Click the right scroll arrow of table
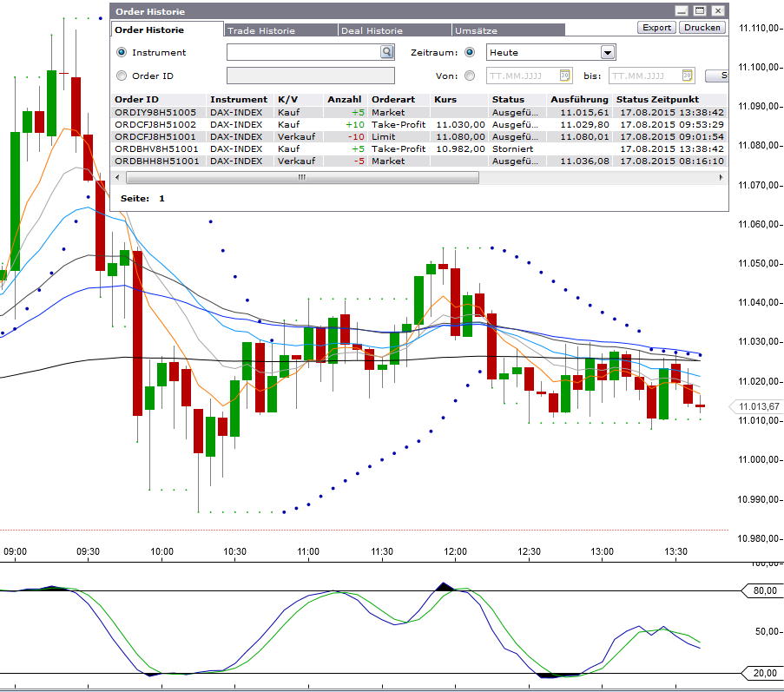The height and width of the screenshot is (692, 784). click(x=721, y=177)
